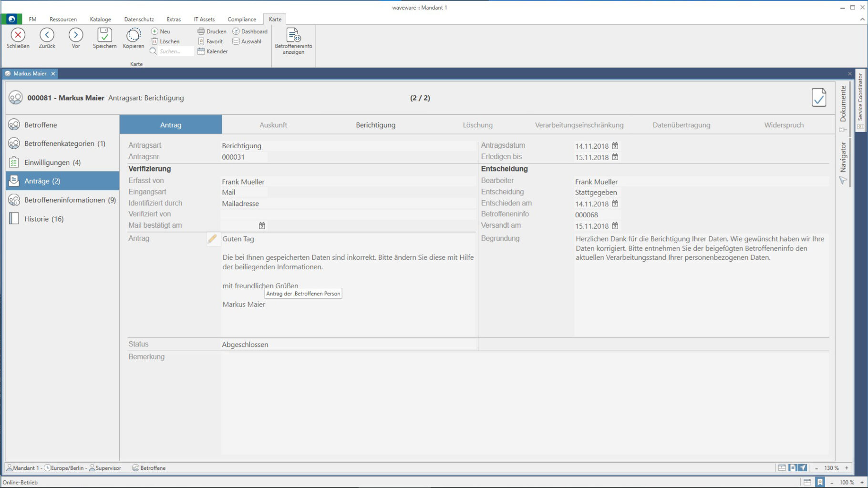This screenshot has height=488, width=868.
Task: Click the checkmark document icon in header
Action: [818, 98]
